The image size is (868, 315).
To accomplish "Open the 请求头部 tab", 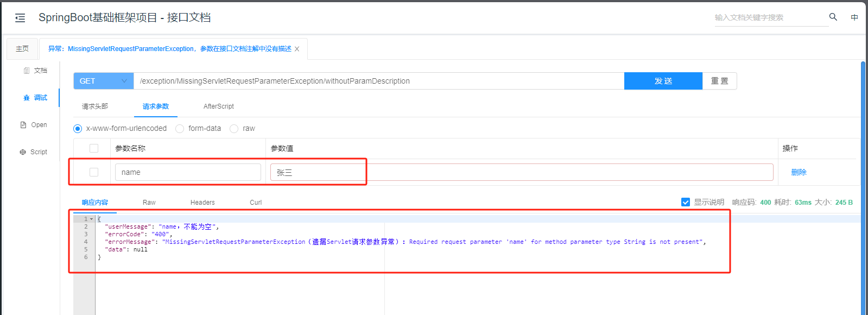I will click(x=95, y=106).
